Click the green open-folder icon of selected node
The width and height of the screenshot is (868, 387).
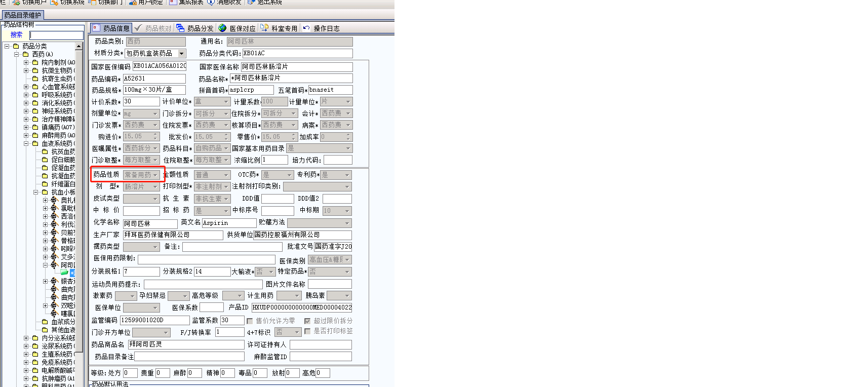point(64,273)
